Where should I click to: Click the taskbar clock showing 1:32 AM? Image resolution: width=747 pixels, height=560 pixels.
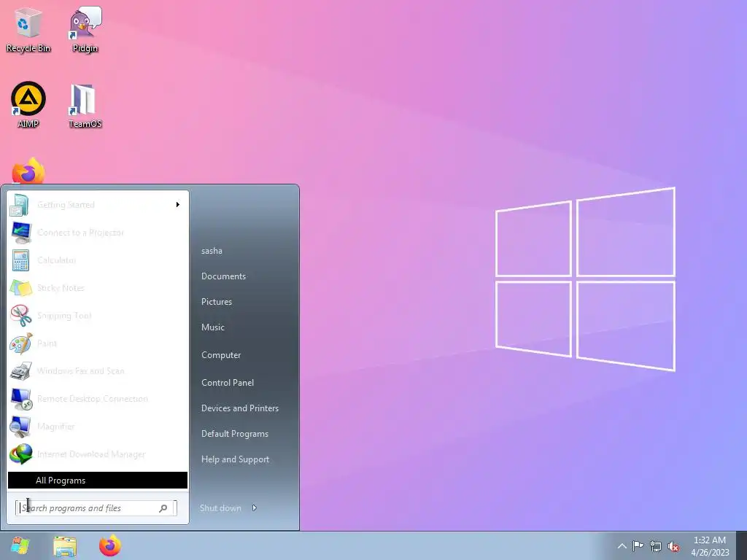point(710,546)
